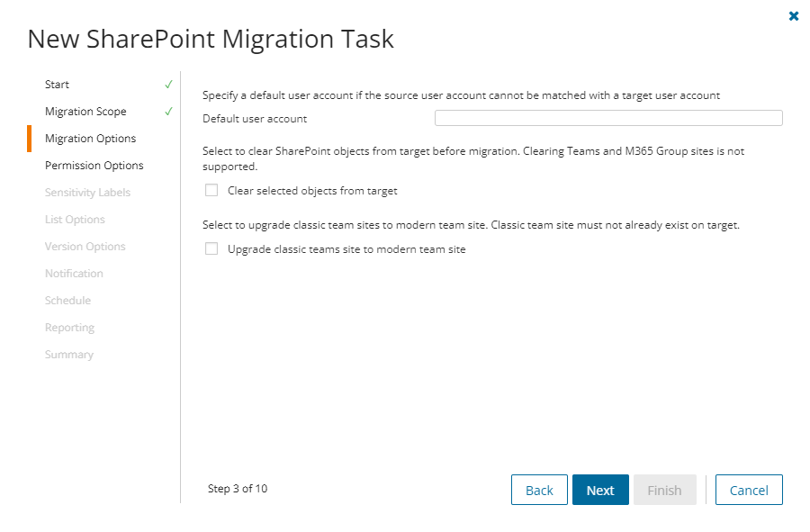Select the Sensitivity Labels step
Screen dimensions: 810x532
(87, 193)
